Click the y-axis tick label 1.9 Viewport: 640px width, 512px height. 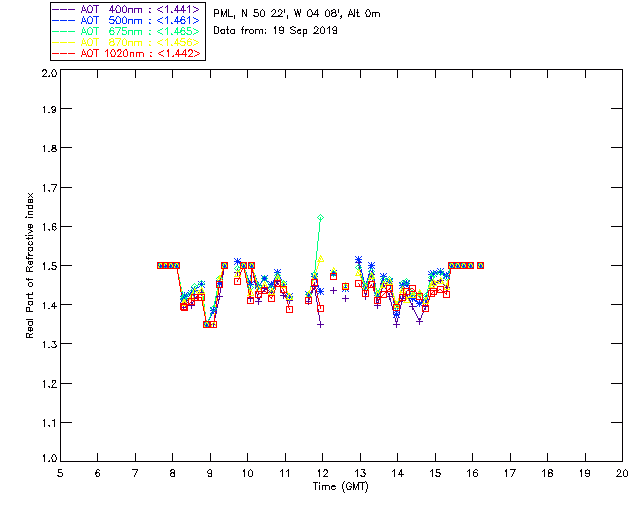[49, 109]
